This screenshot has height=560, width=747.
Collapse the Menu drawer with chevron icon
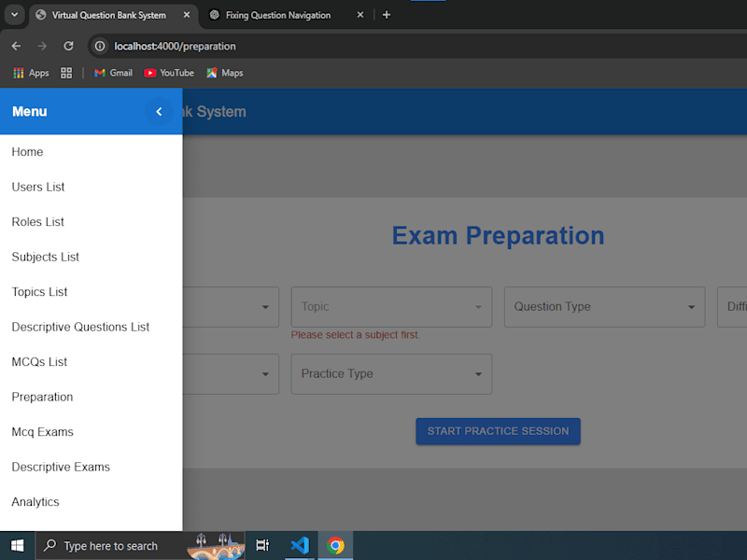click(x=159, y=111)
